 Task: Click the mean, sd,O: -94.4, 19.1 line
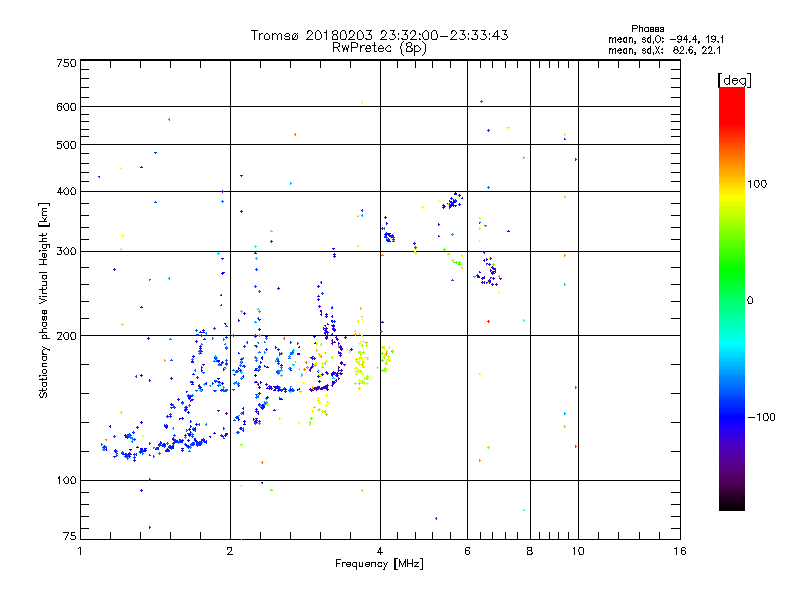tap(666, 39)
